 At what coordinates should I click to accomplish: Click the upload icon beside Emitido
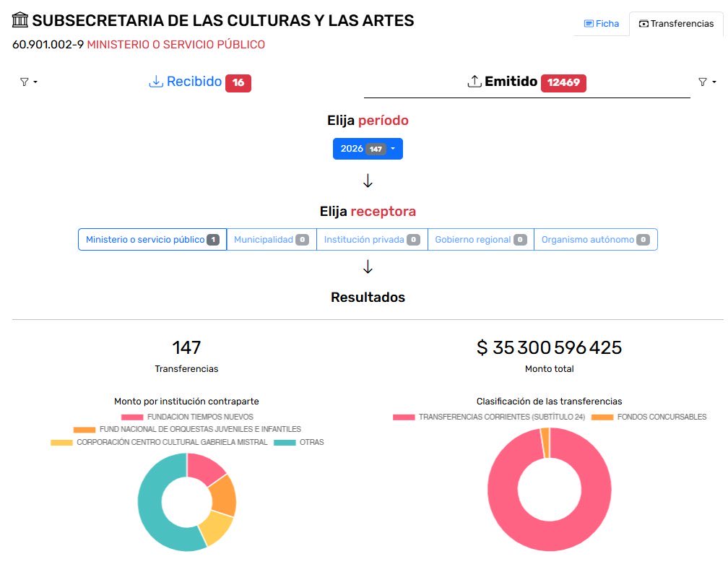474,82
